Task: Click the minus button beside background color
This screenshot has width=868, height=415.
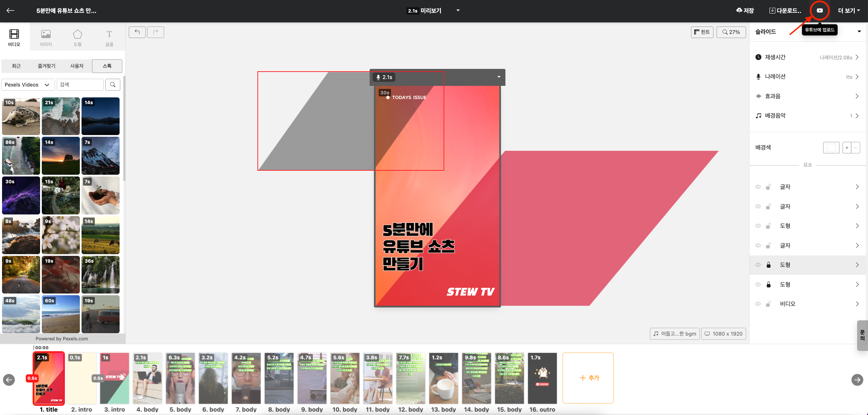Action: [x=856, y=148]
